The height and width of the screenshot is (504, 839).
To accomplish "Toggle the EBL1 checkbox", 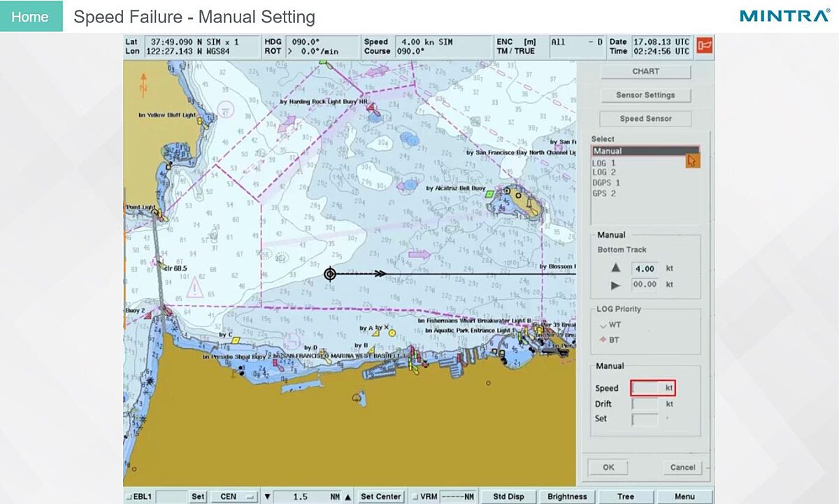I will click(x=128, y=497).
